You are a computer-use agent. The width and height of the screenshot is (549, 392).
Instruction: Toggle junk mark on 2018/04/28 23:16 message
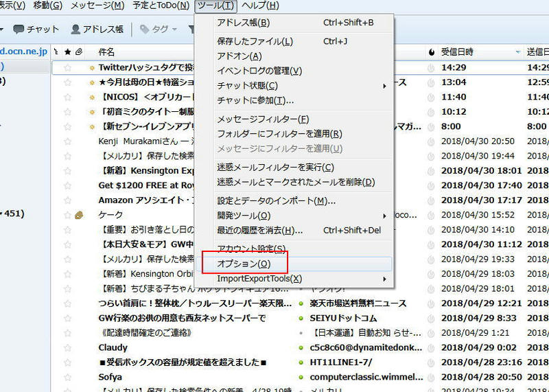coord(431,362)
